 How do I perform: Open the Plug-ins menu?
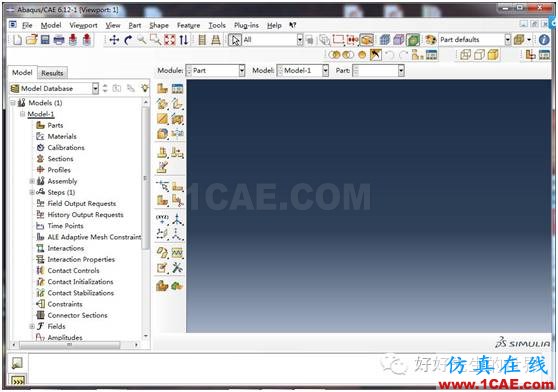point(246,25)
